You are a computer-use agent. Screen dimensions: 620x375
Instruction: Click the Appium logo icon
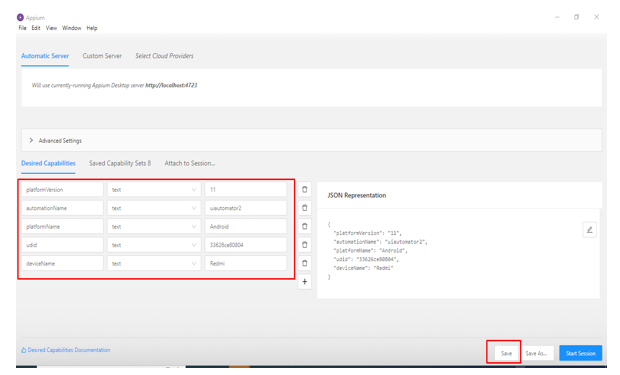point(20,17)
